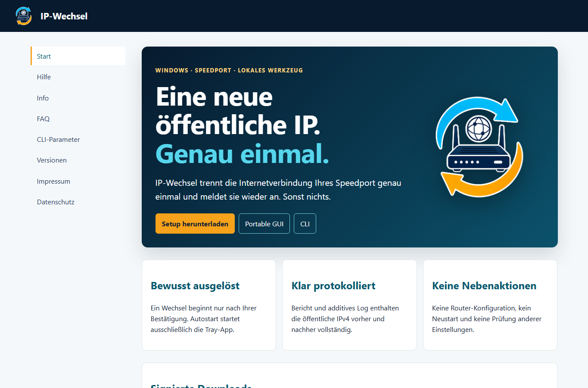This screenshot has height=388, width=588.
Task: Click the 'Genau einmal.' headline text
Action: click(x=242, y=153)
